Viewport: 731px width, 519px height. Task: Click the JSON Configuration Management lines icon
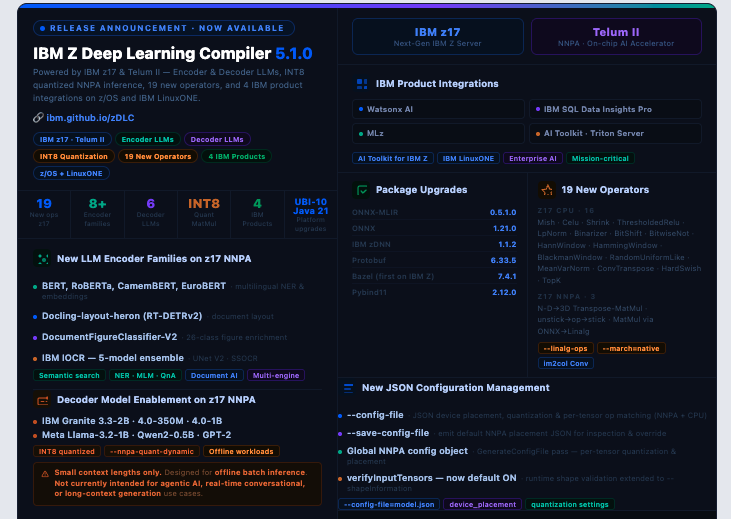tap(348, 388)
